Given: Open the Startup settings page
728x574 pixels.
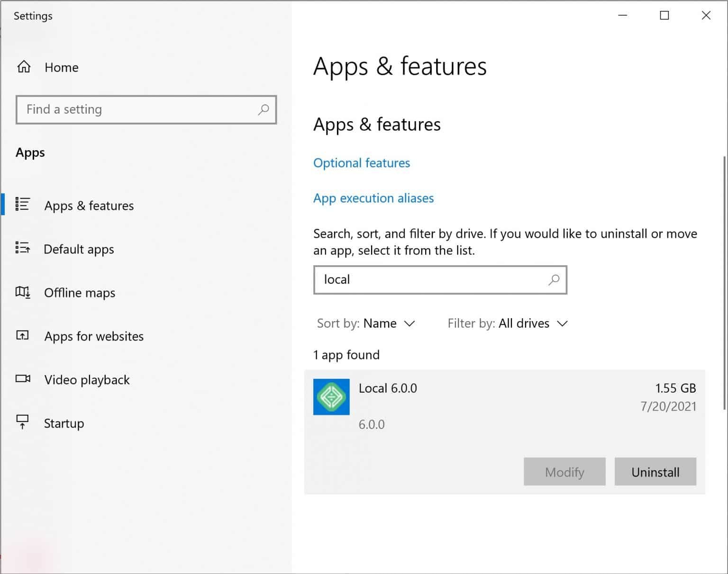Looking at the screenshot, I should (x=64, y=423).
